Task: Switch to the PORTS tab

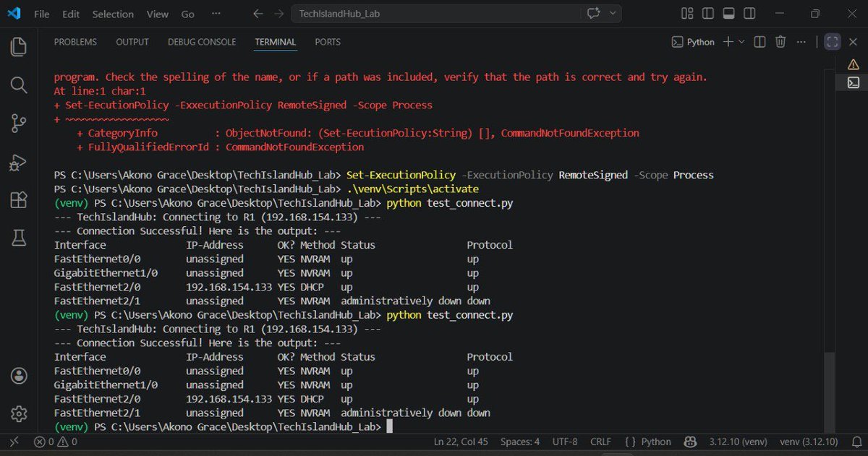Action: [x=328, y=42]
